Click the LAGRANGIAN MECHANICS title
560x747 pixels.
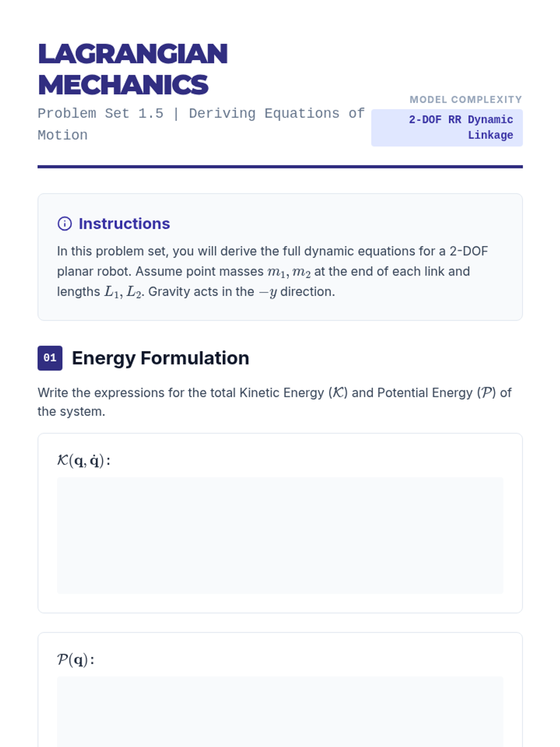(133, 69)
